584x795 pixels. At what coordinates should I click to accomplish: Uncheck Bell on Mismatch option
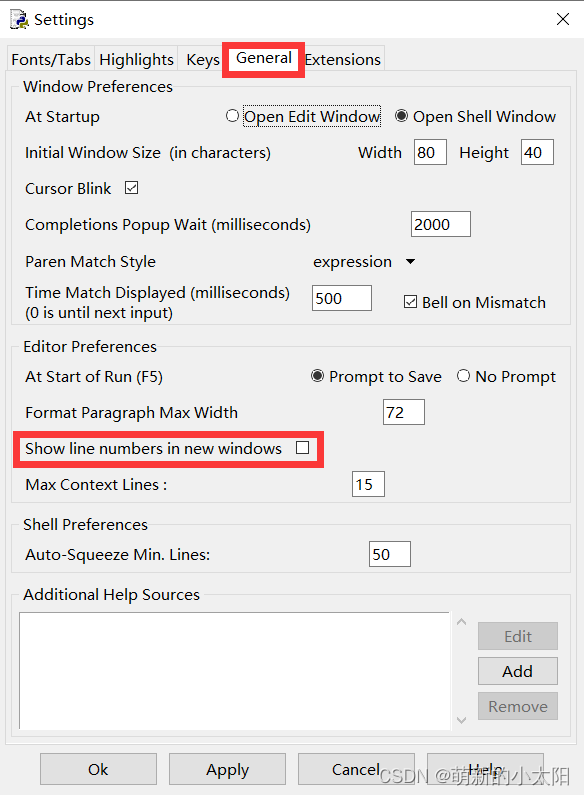(410, 302)
